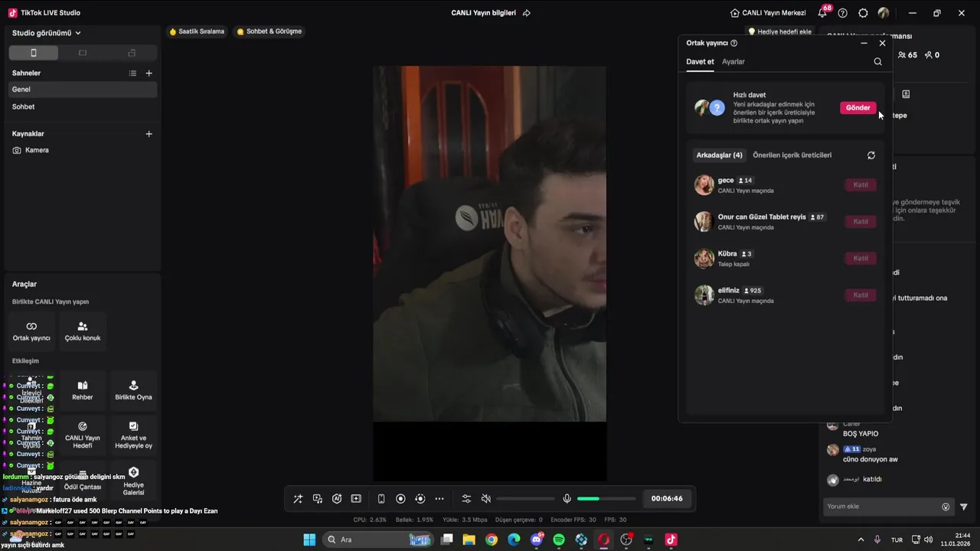The width and height of the screenshot is (980, 551).
Task: Click Katıl for gece
Action: click(861, 185)
